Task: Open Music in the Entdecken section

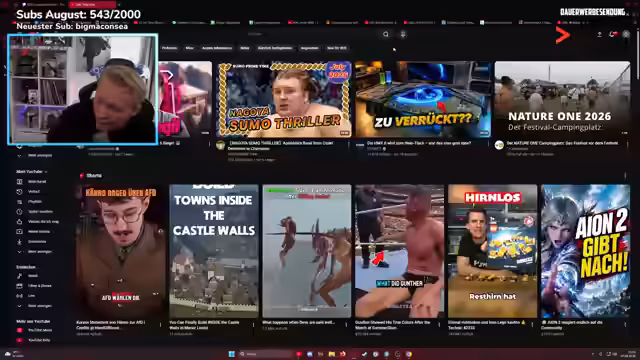Action: click(x=33, y=276)
